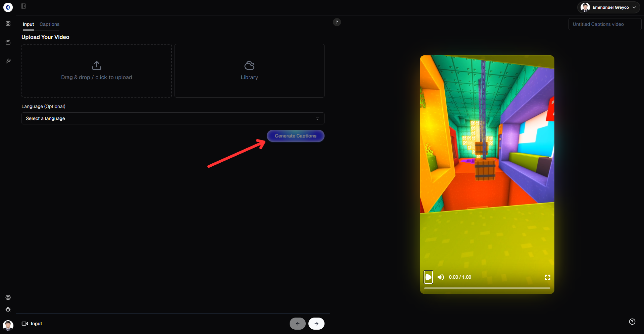Image resolution: width=644 pixels, height=334 pixels.
Task: Click the bug report icon
Action: pyautogui.click(x=8, y=310)
